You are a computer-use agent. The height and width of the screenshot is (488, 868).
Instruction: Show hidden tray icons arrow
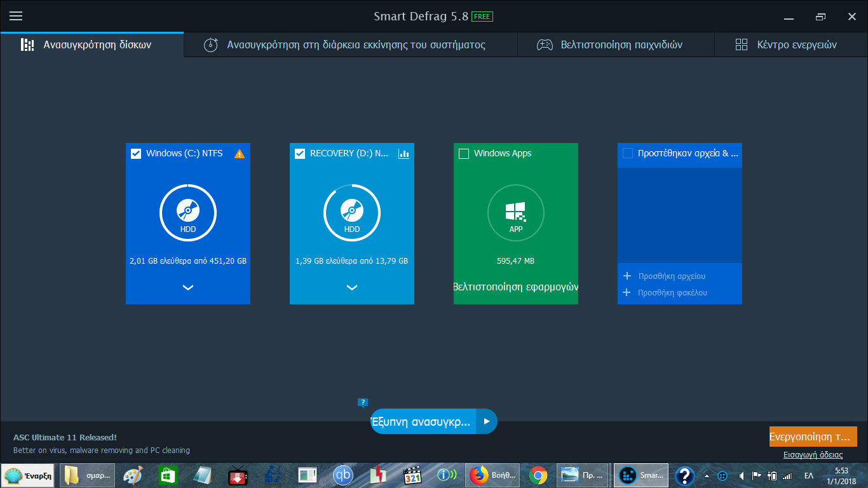[x=707, y=475]
